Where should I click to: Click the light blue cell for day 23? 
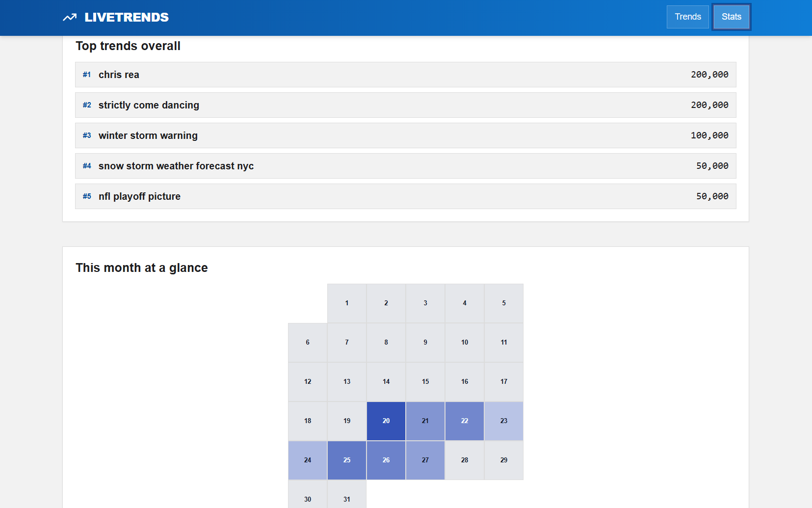coord(503,421)
